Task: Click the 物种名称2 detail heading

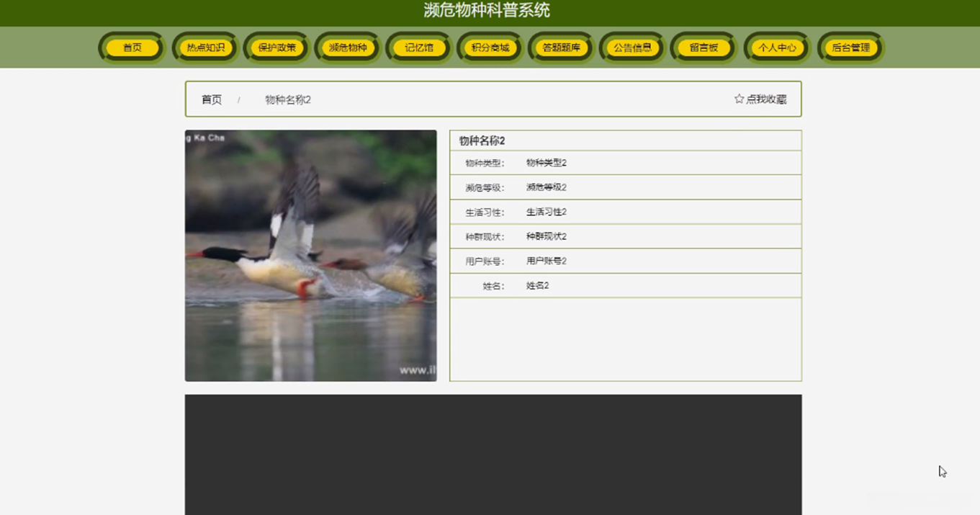Action: [x=482, y=140]
